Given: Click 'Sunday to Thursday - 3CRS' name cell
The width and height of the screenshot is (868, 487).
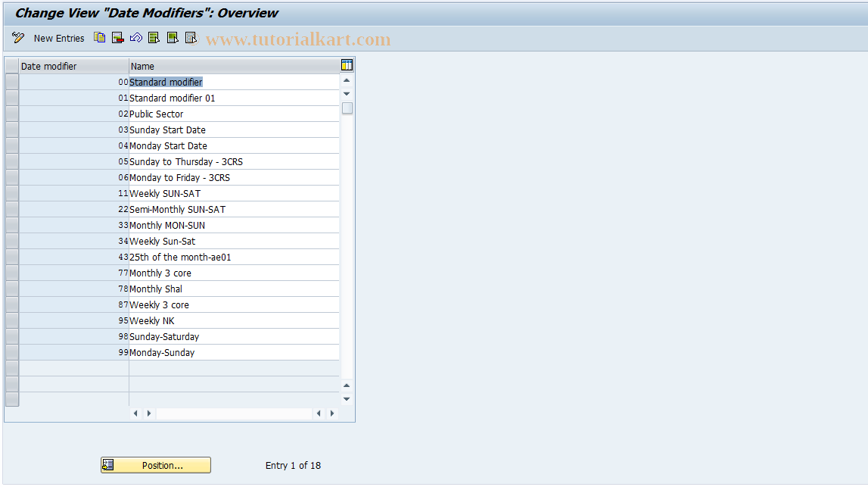Looking at the screenshot, I should click(234, 162).
